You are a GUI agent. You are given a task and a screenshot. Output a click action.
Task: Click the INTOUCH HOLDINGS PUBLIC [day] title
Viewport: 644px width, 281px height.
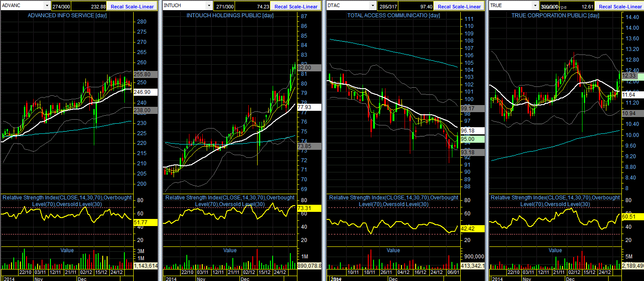pos(229,15)
